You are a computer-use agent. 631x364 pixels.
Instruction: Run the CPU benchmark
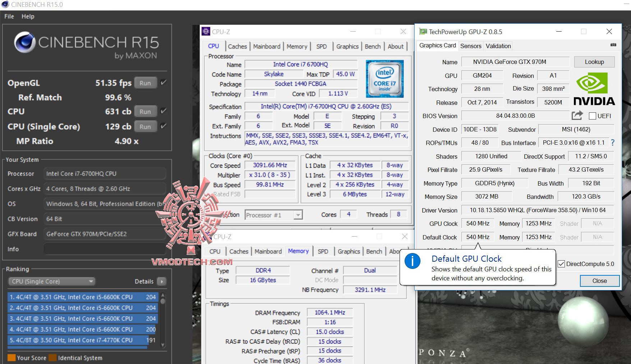145,111
